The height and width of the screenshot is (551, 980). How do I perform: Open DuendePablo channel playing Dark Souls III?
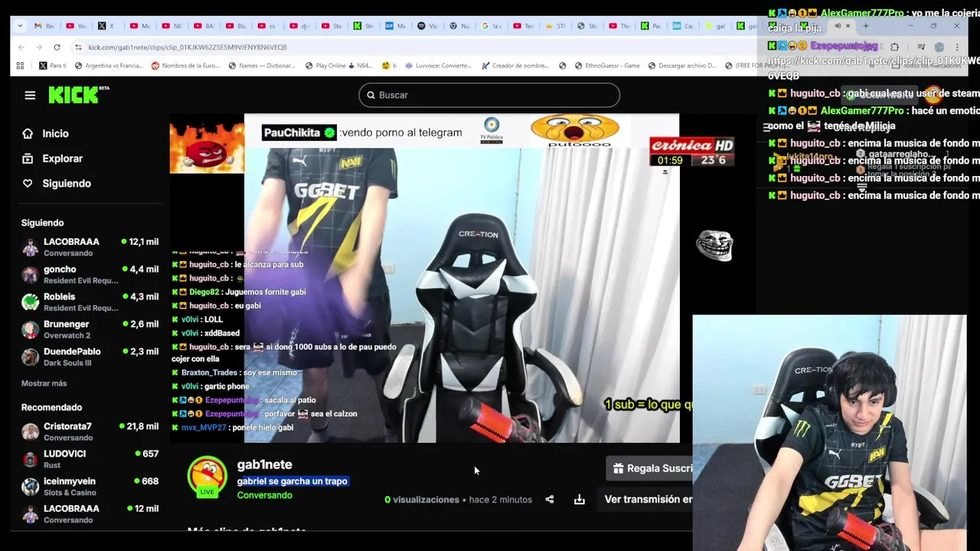tap(90, 357)
